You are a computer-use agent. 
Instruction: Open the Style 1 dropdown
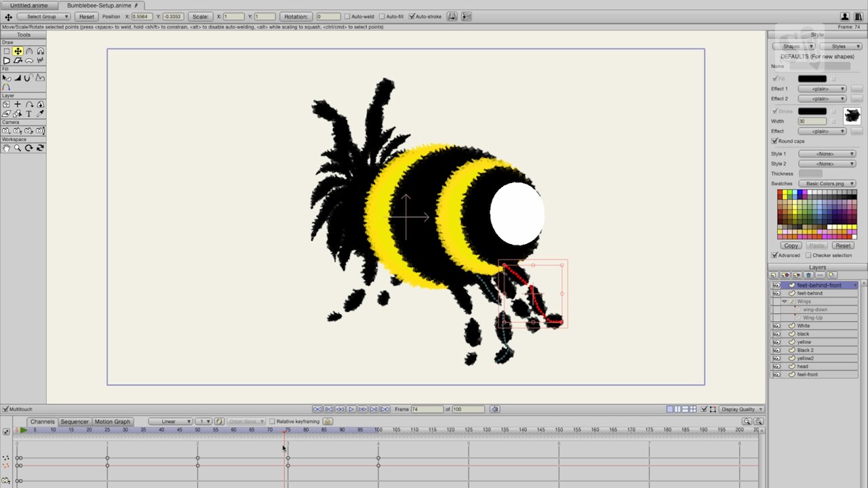coord(827,154)
